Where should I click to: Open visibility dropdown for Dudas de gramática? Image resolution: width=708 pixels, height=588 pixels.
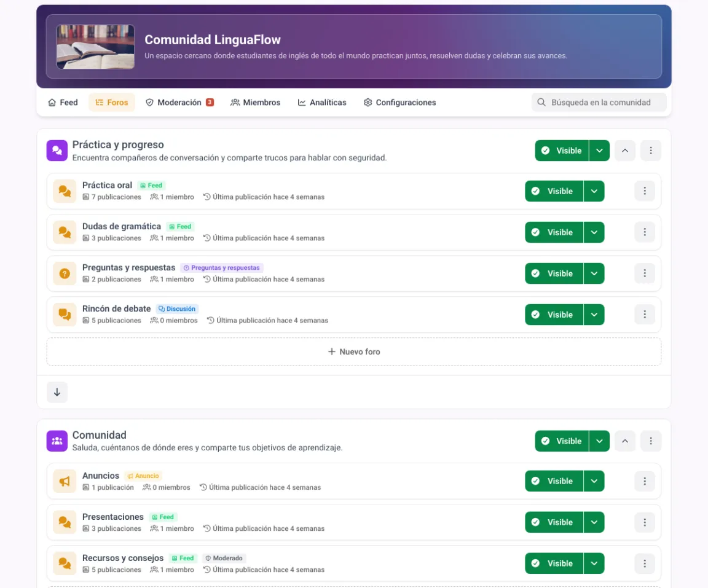click(594, 232)
